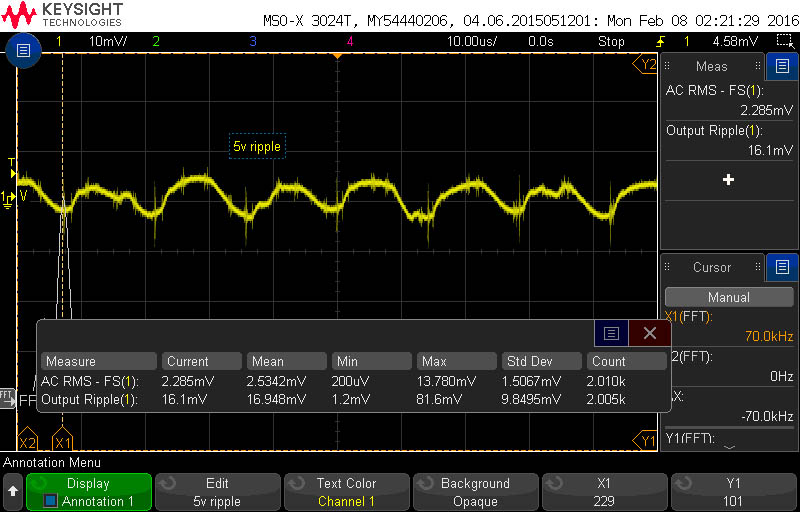Viewport: 800px width, 512px height.
Task: Click the Manual cursor mode button
Action: [729, 297]
